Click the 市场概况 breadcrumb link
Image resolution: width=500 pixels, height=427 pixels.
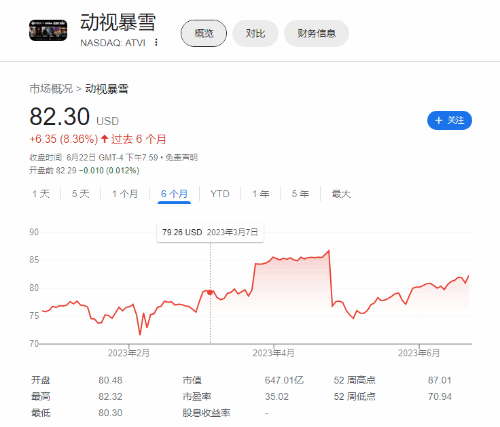click(x=51, y=89)
